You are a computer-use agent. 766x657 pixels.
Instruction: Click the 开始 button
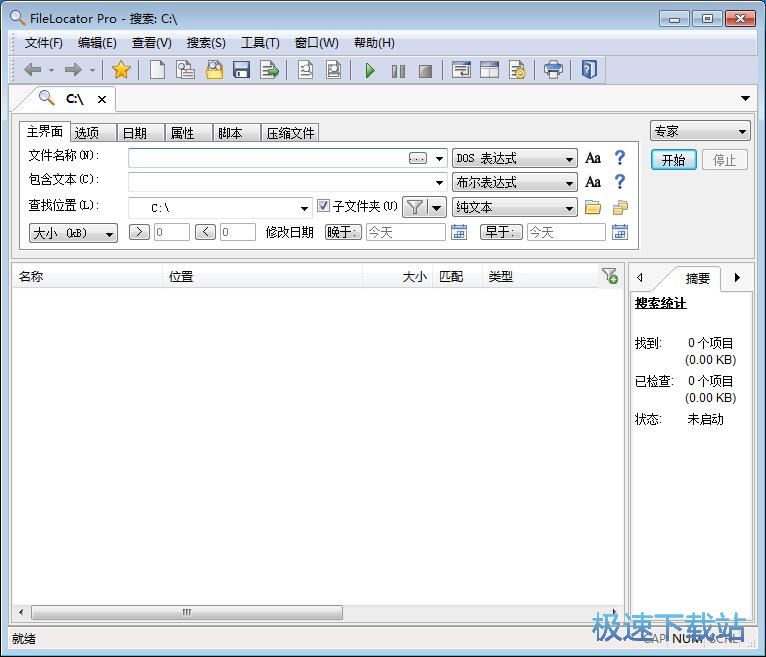click(x=673, y=160)
